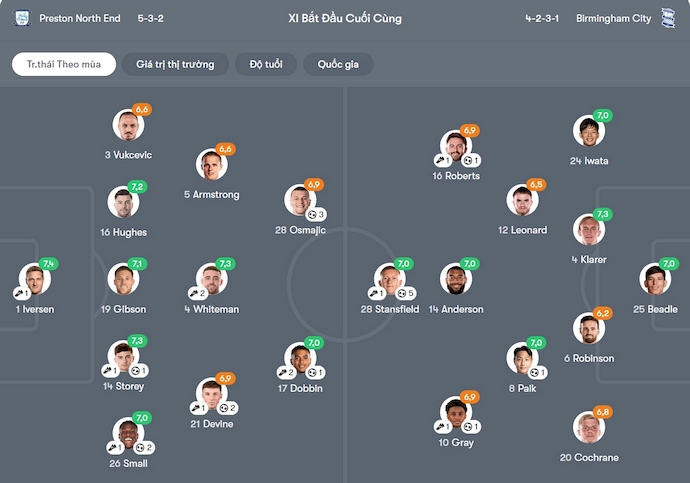Click the '14 Anderson' player name
Screen dimensions: 690x483
pyautogui.click(x=455, y=310)
